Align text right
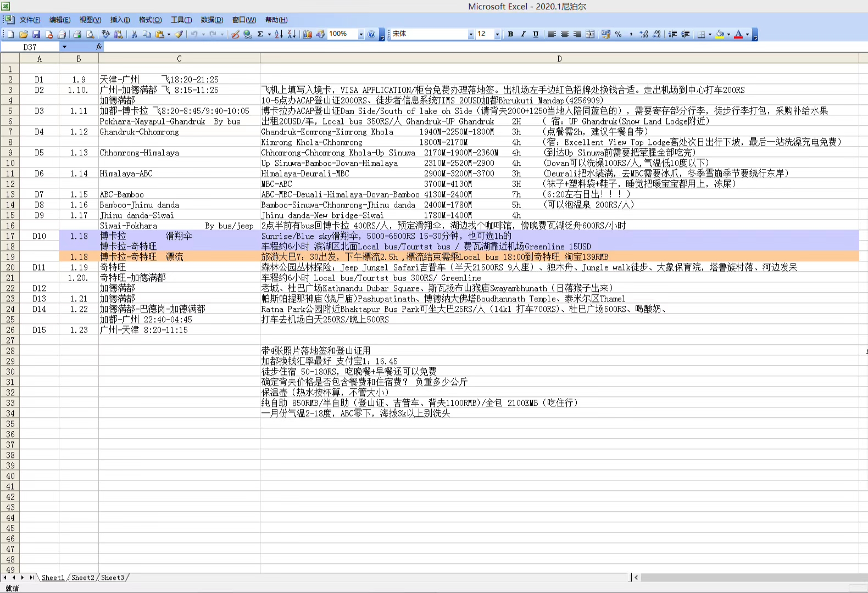This screenshot has width=868, height=593. [577, 34]
